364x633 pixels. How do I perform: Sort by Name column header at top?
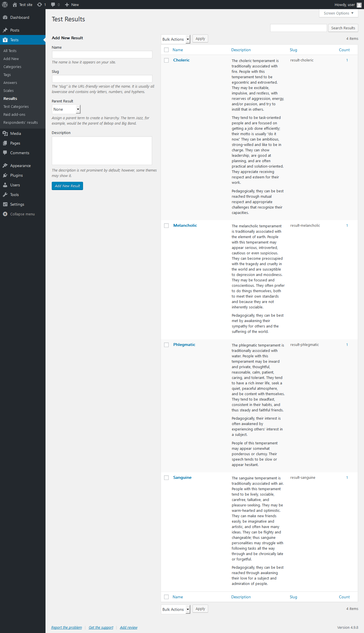coord(178,50)
